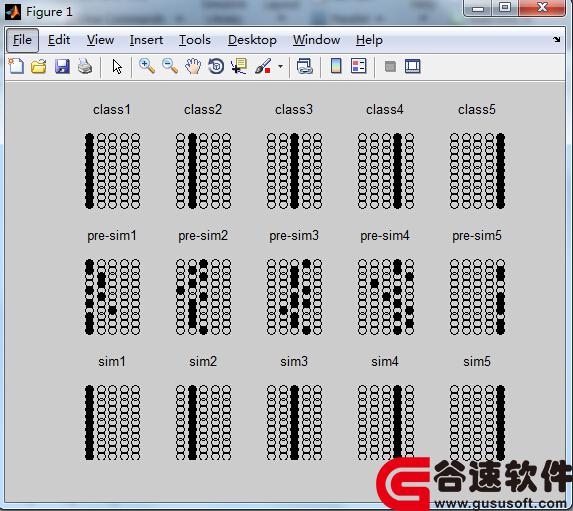Viewport: 573px width, 511px height.
Task: Activate the Zoom In tool
Action: [x=147, y=66]
